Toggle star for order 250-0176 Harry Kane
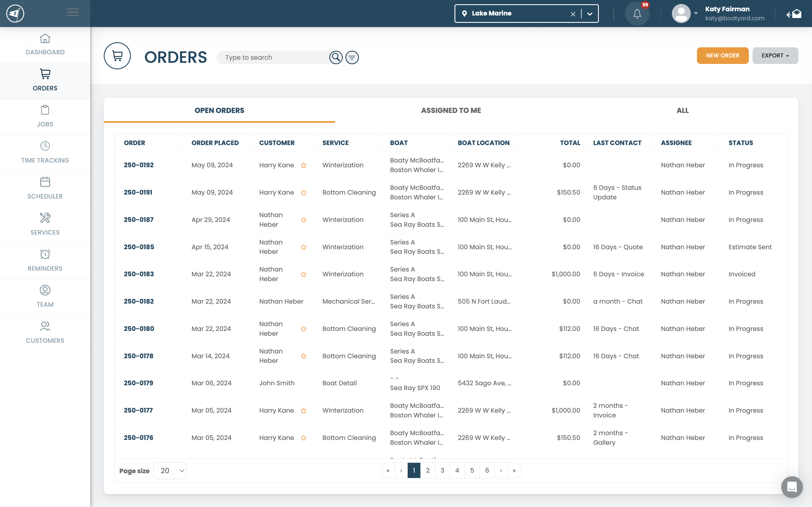This screenshot has height=507, width=812. (x=304, y=438)
